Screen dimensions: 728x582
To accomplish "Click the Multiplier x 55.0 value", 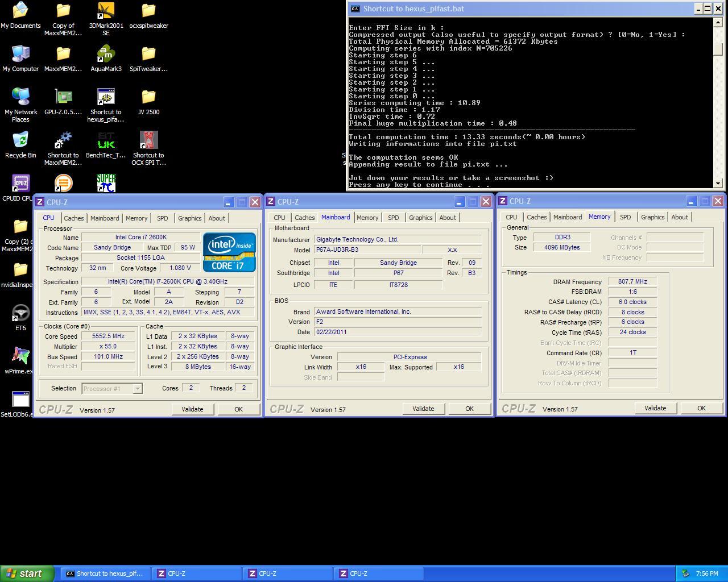I will 108,347.
